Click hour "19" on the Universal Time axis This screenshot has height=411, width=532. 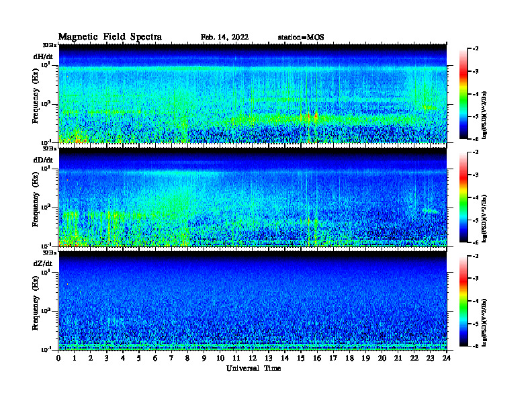tap(365, 359)
